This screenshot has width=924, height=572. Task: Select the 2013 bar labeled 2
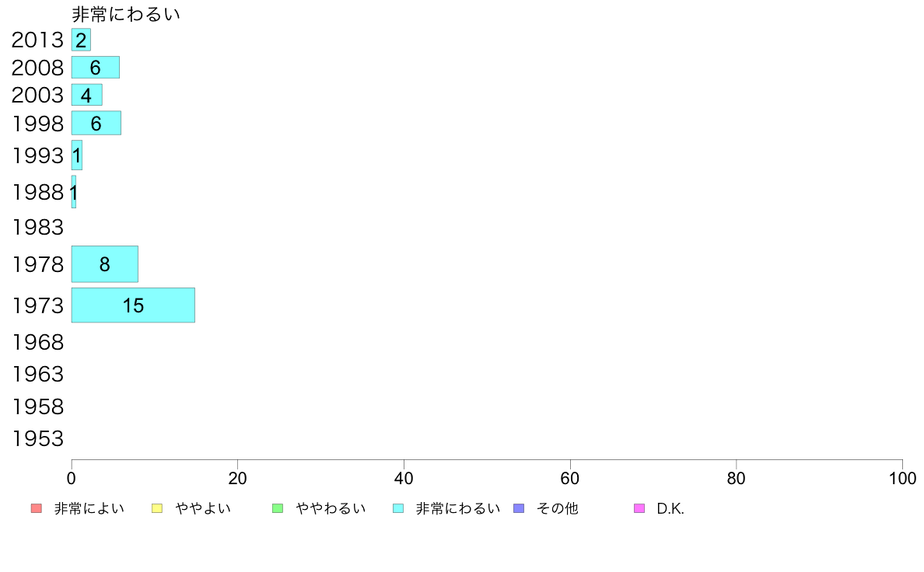pyautogui.click(x=82, y=40)
